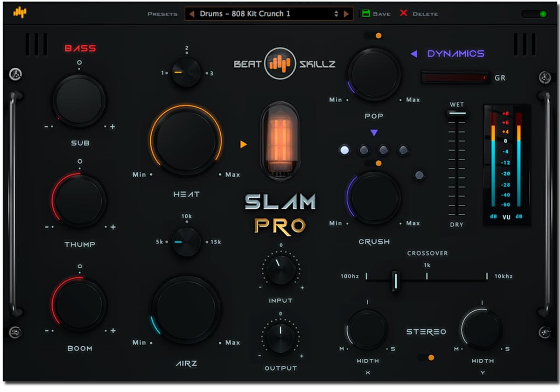560x392 pixels.
Task: Click the orange arrow beside the tube
Action: click(244, 145)
